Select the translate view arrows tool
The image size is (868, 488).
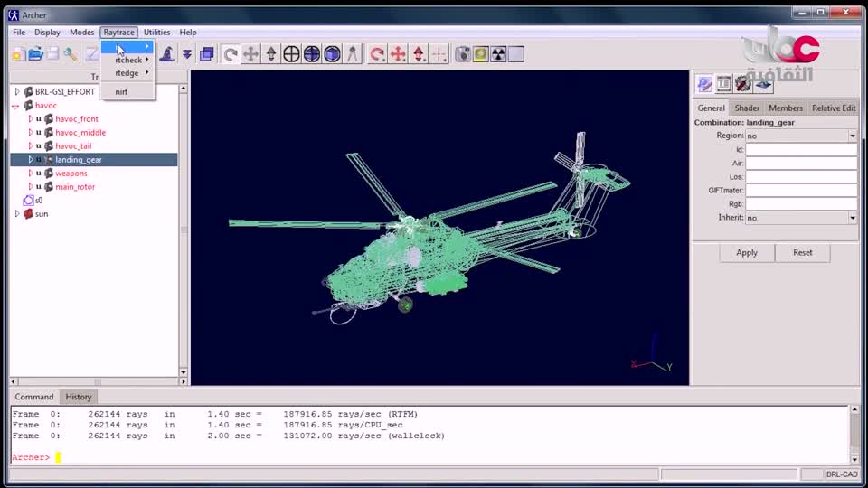[250, 54]
